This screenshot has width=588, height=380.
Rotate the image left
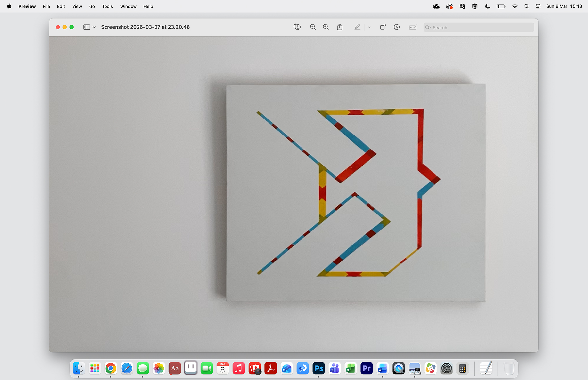[x=383, y=27]
